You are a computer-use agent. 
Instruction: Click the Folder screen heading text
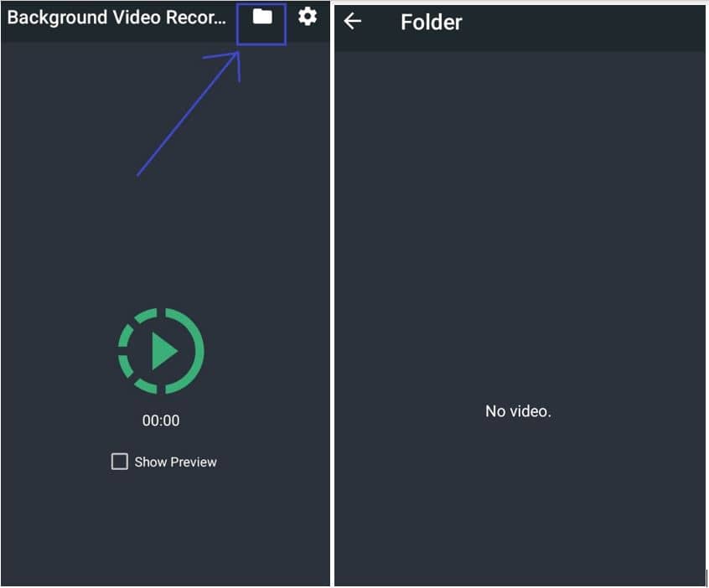[431, 22]
